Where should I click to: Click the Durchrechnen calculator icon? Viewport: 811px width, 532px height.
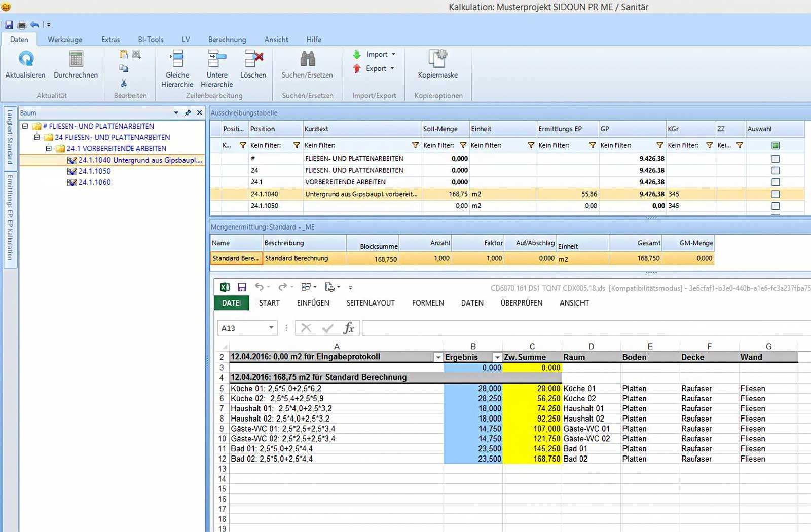tap(76, 59)
